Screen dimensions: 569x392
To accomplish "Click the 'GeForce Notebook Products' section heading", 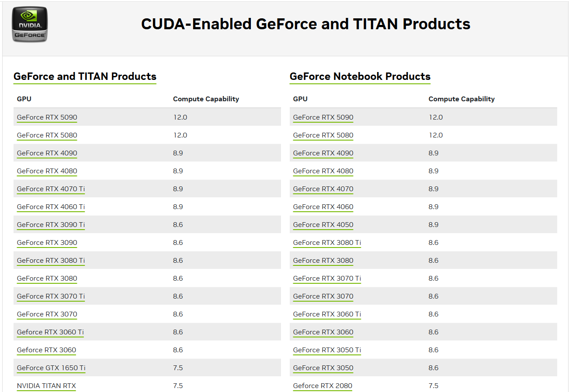I will pyautogui.click(x=360, y=76).
